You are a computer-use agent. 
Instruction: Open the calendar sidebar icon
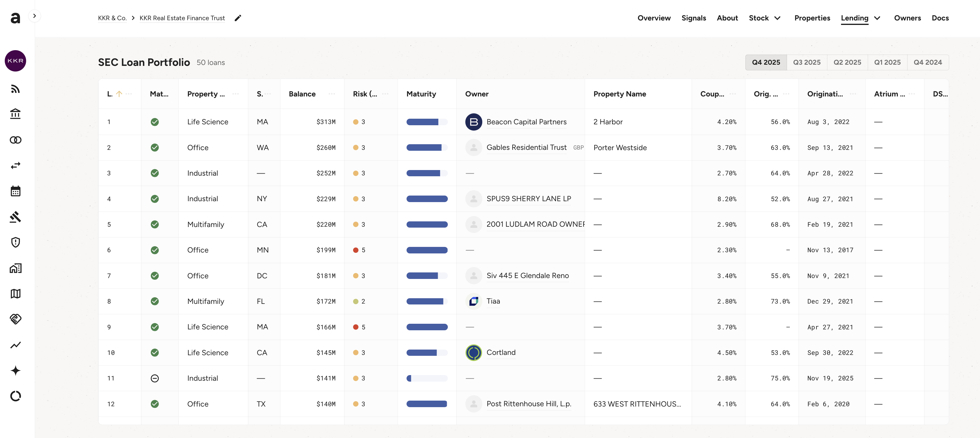tap(15, 191)
